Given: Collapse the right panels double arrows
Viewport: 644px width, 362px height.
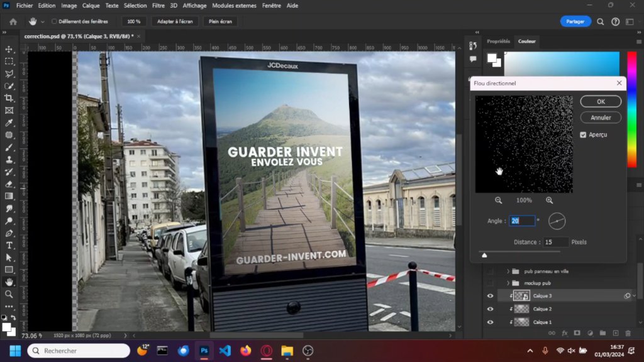Looking at the screenshot, I should point(639,33).
